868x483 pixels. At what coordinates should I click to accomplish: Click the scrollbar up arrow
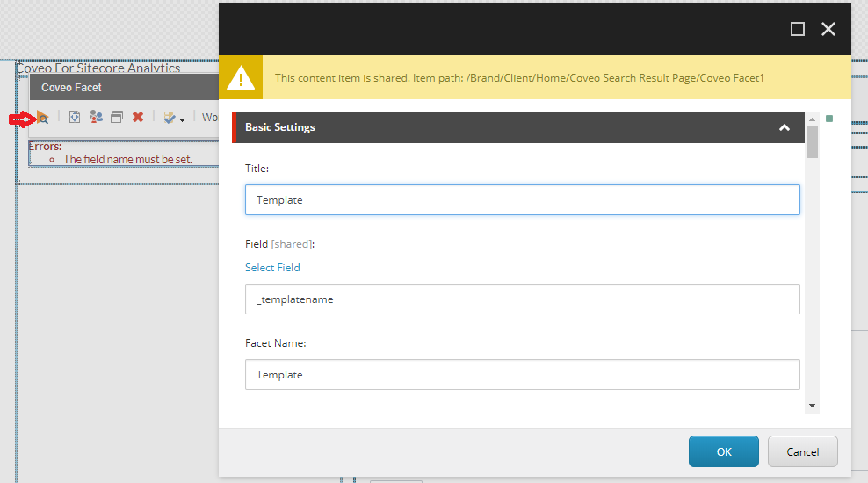(812, 119)
